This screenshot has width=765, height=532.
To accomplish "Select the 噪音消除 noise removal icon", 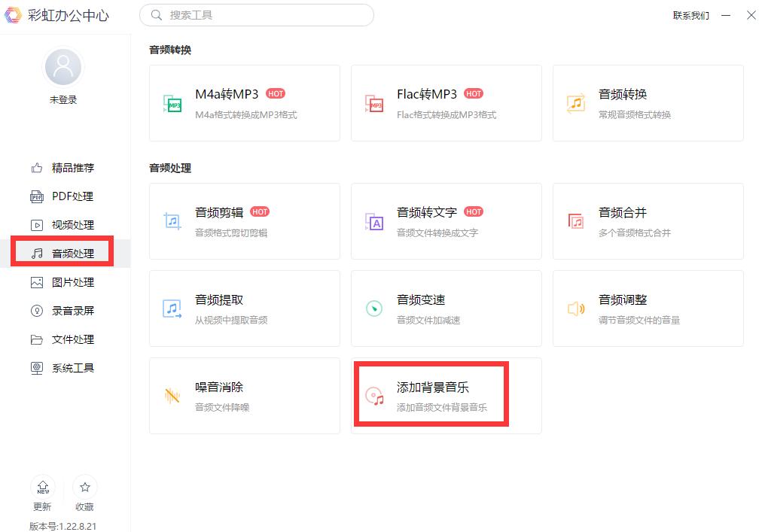I will [x=172, y=396].
